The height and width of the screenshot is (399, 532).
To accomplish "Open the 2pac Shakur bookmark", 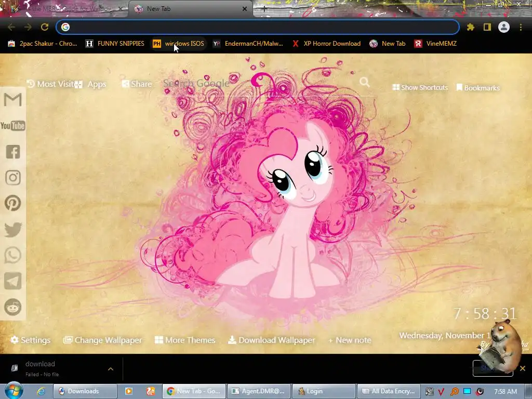I will [43, 44].
